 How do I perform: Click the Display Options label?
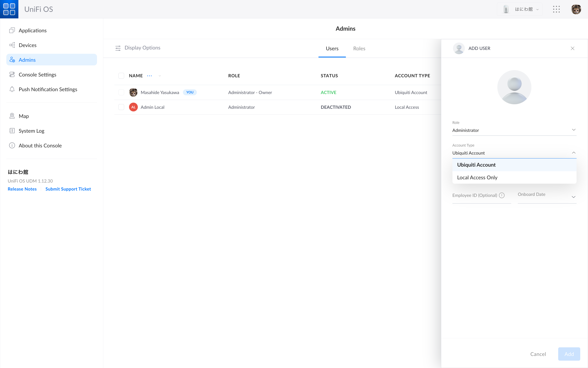coord(142,48)
